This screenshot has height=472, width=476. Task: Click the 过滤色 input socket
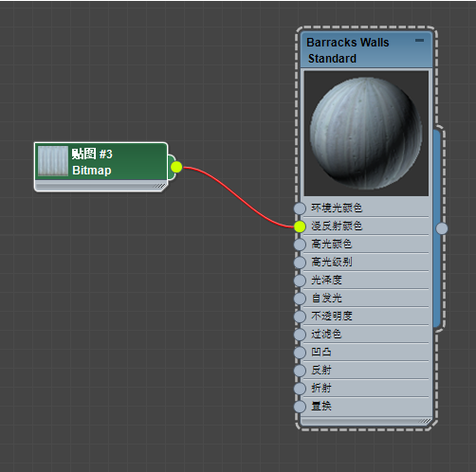[300, 335]
